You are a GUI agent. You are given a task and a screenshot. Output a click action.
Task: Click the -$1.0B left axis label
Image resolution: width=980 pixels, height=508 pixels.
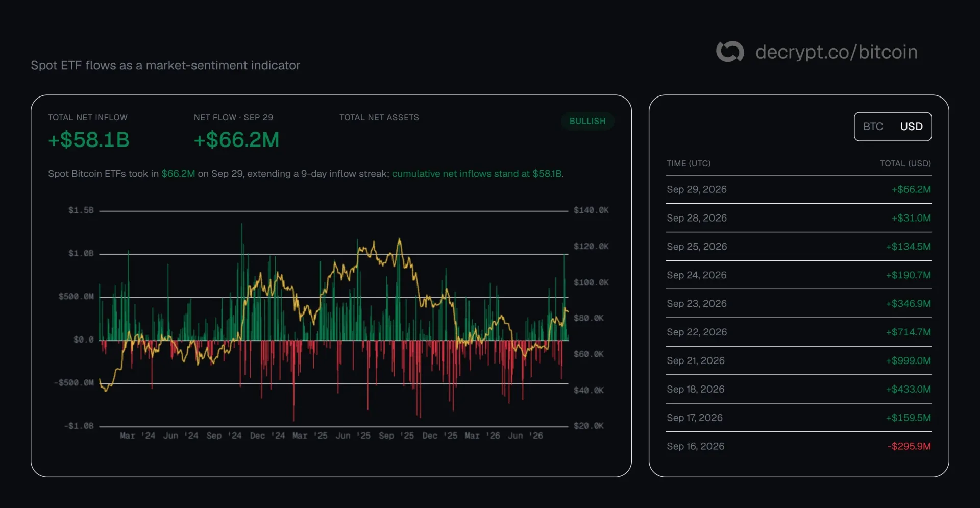pyautogui.click(x=79, y=426)
